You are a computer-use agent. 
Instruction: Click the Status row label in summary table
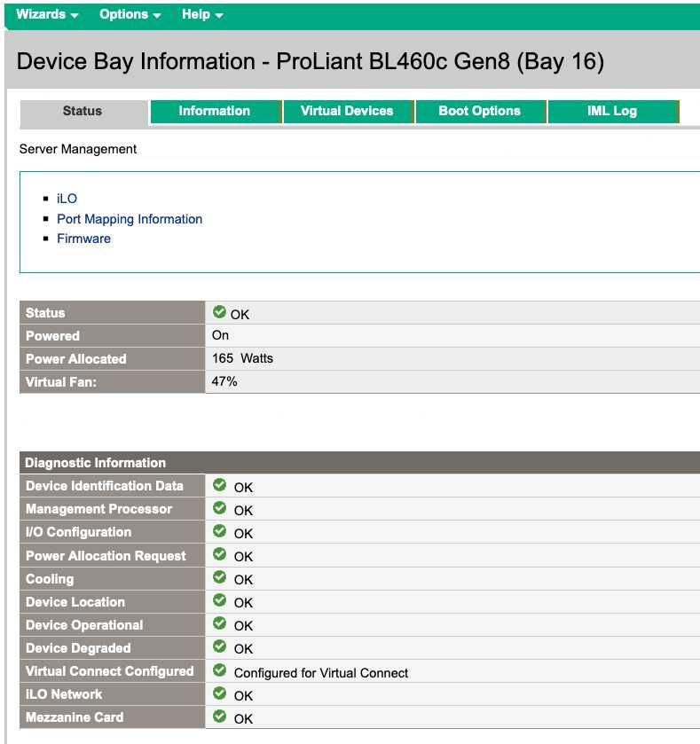(x=45, y=313)
